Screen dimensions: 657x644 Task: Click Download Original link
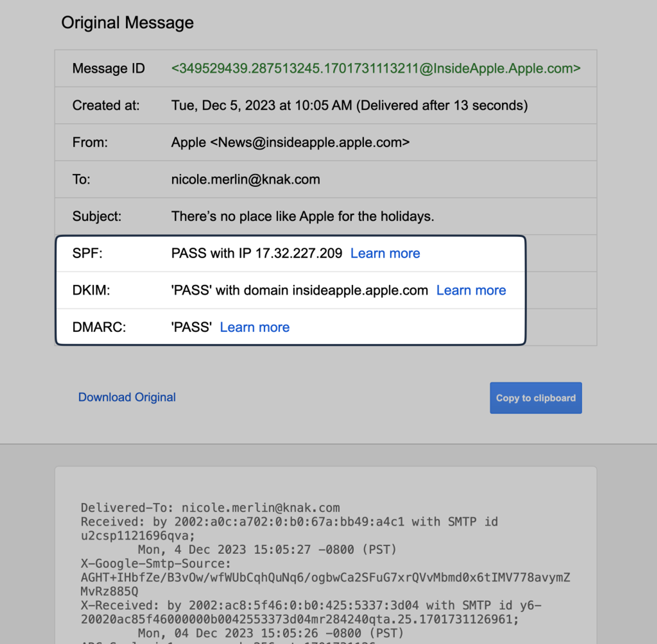point(127,397)
